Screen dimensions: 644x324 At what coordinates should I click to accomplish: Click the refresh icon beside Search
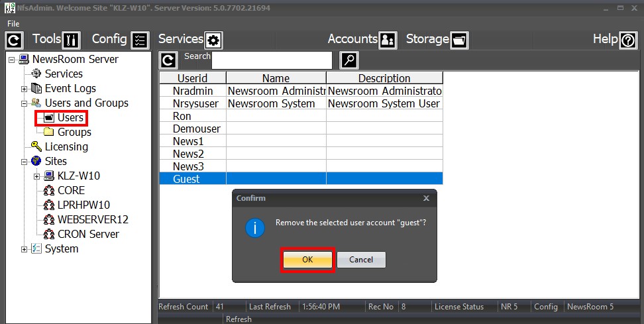click(x=168, y=60)
